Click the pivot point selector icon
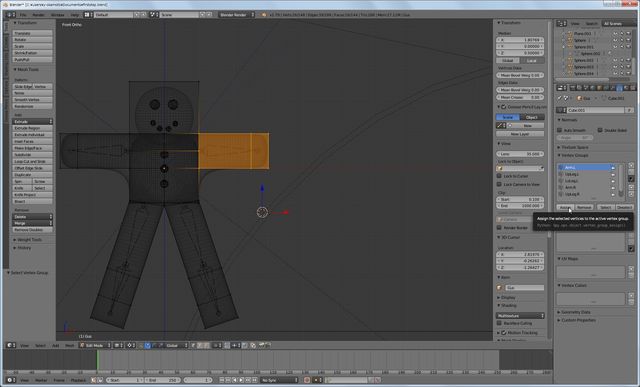Screen dimensions: 640x387 tap(131, 345)
